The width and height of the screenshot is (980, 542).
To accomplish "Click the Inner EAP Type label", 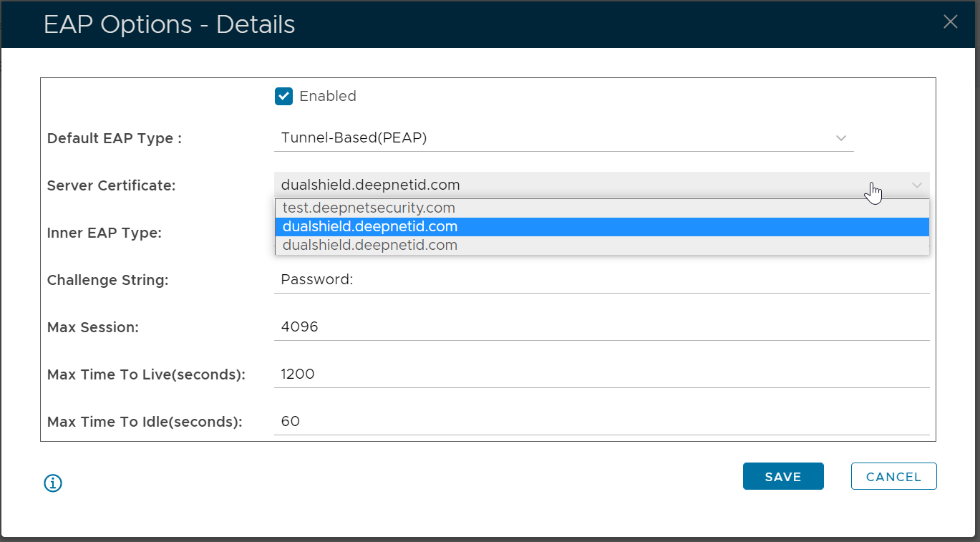I will (x=104, y=233).
